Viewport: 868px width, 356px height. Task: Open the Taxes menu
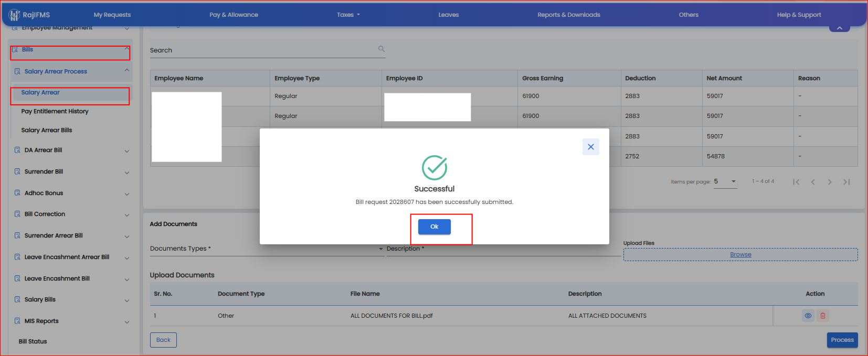(x=348, y=15)
